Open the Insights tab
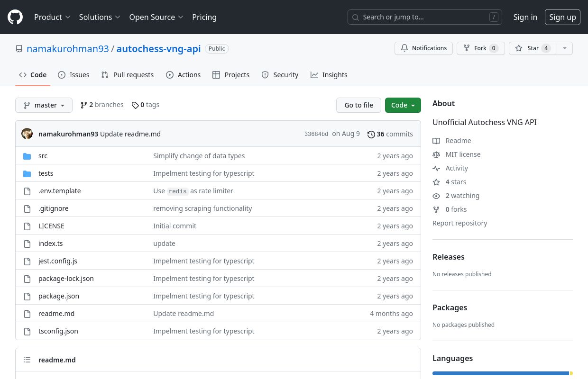The width and height of the screenshot is (588, 379). [x=329, y=75]
